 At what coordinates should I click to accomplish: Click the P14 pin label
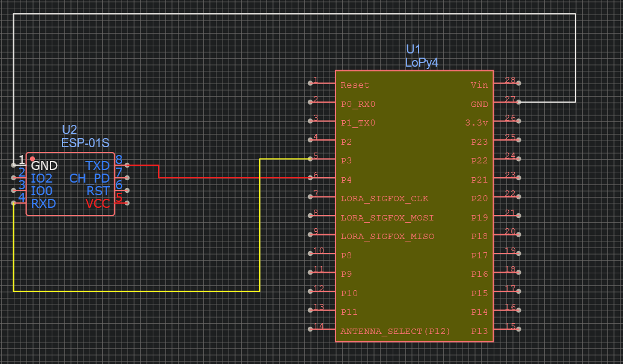click(x=479, y=312)
